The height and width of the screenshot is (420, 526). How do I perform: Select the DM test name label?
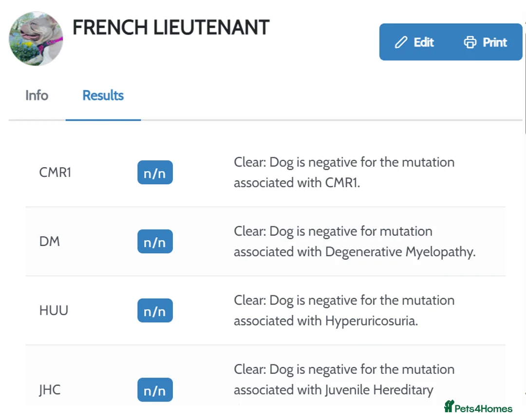(50, 242)
